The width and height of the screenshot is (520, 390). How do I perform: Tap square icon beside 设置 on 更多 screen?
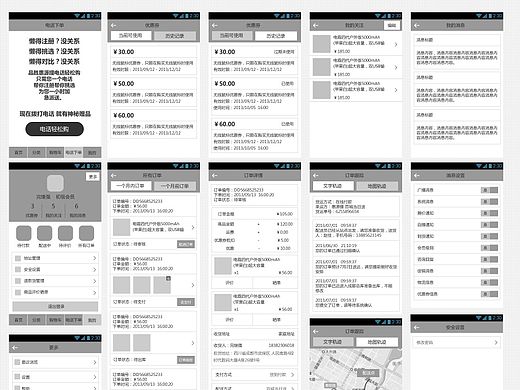[17, 376]
